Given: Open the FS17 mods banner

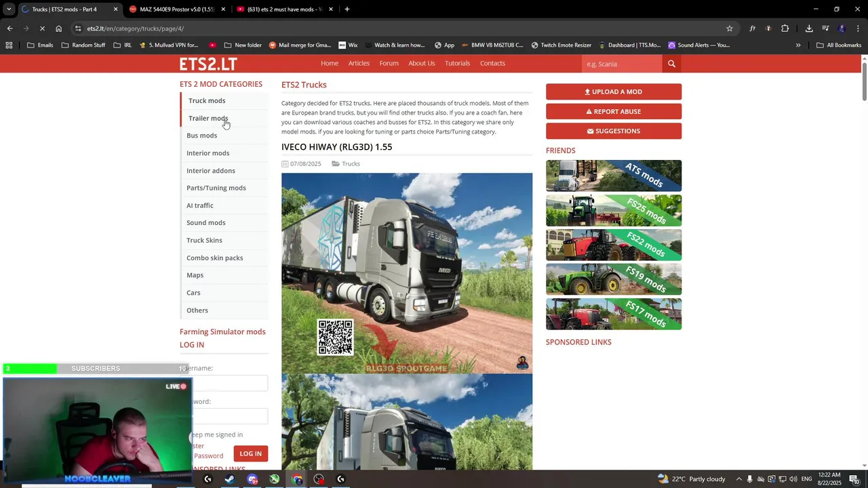Looking at the screenshot, I should pos(614,314).
